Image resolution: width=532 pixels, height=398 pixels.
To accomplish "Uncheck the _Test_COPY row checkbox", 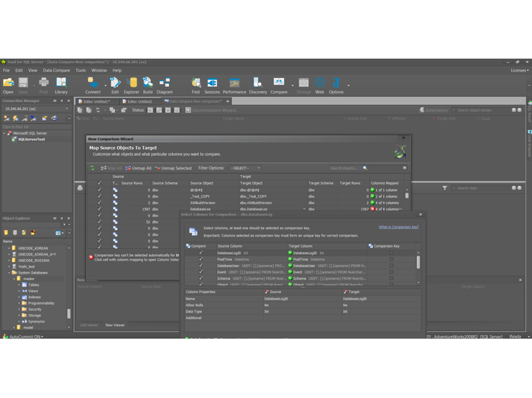I will click(x=100, y=196).
